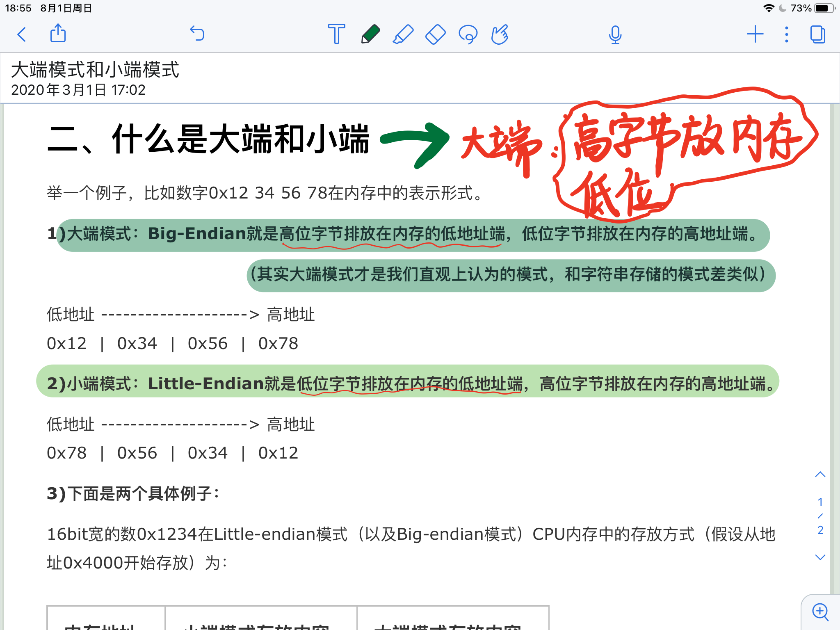Open the three-dot more options menu
Image resolution: width=840 pixels, height=630 pixels.
786,34
